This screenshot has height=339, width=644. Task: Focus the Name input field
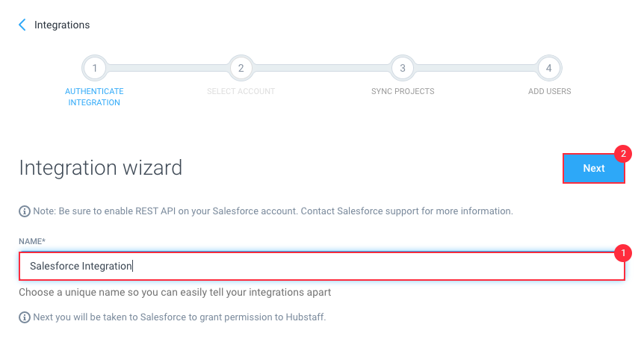tap(322, 267)
